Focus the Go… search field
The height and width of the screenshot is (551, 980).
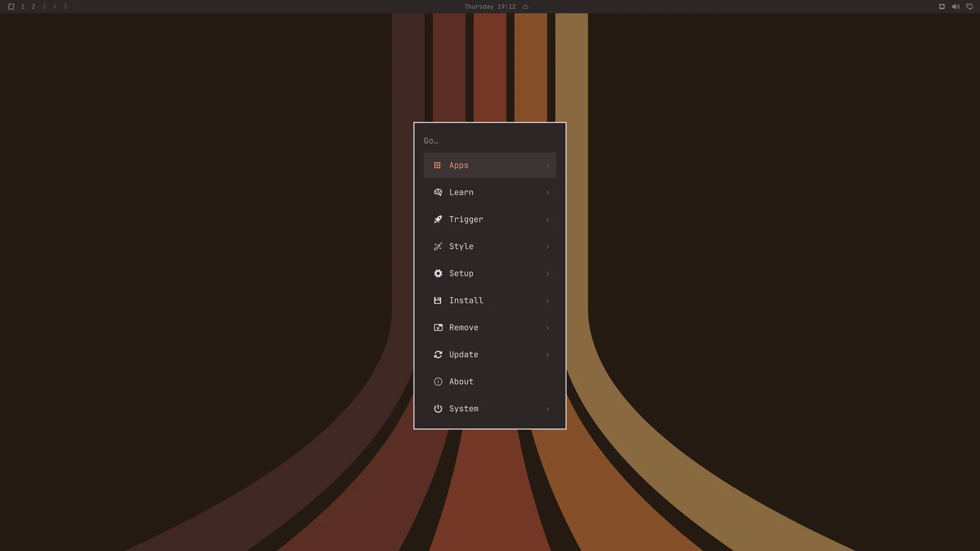click(490, 141)
